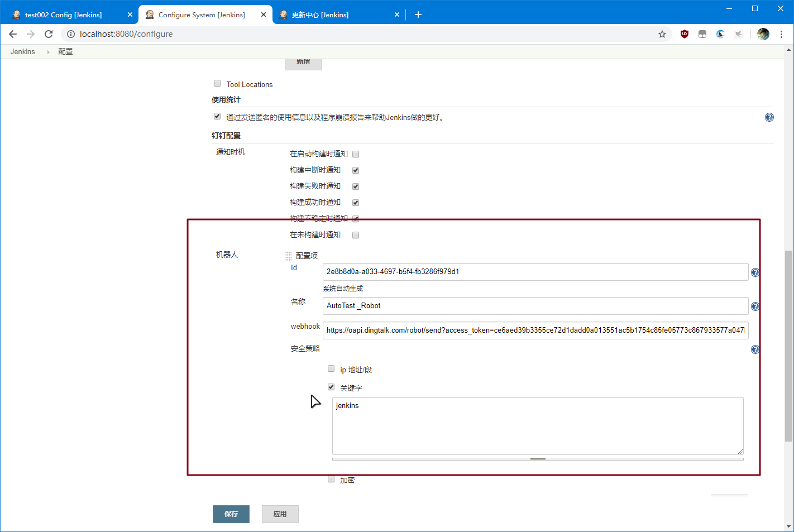The image size is (794, 532).
Task: Click the webhook URL field
Action: click(535, 330)
